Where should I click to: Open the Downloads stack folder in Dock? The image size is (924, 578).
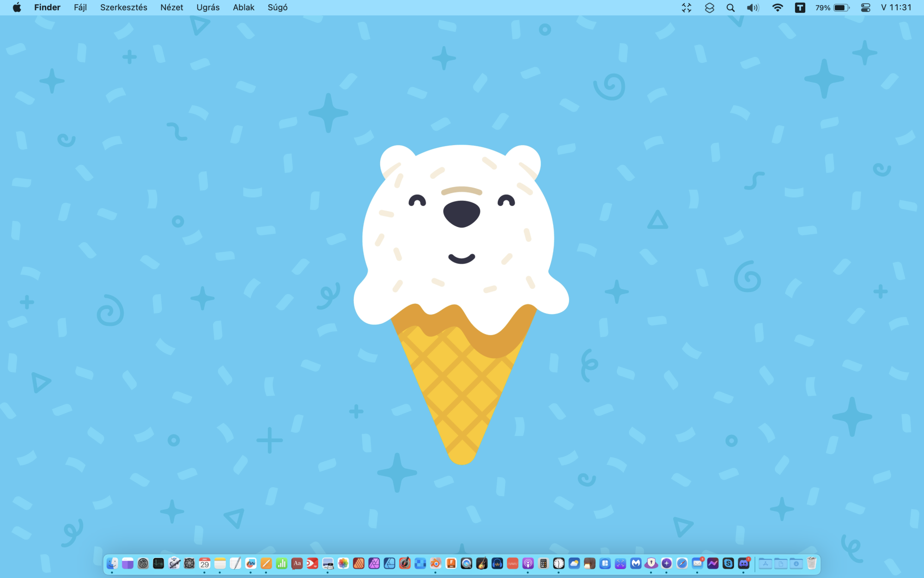point(796,563)
